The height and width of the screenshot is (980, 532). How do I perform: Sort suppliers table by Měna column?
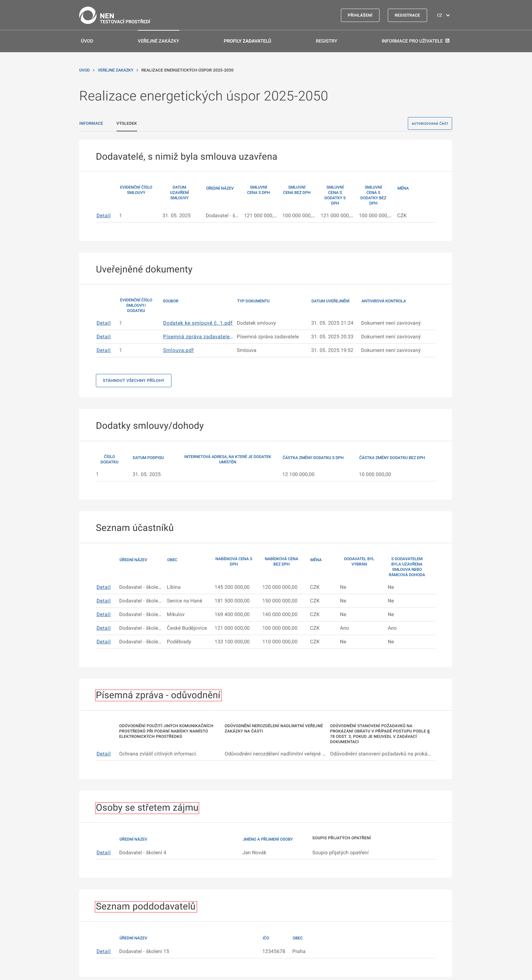403,188
